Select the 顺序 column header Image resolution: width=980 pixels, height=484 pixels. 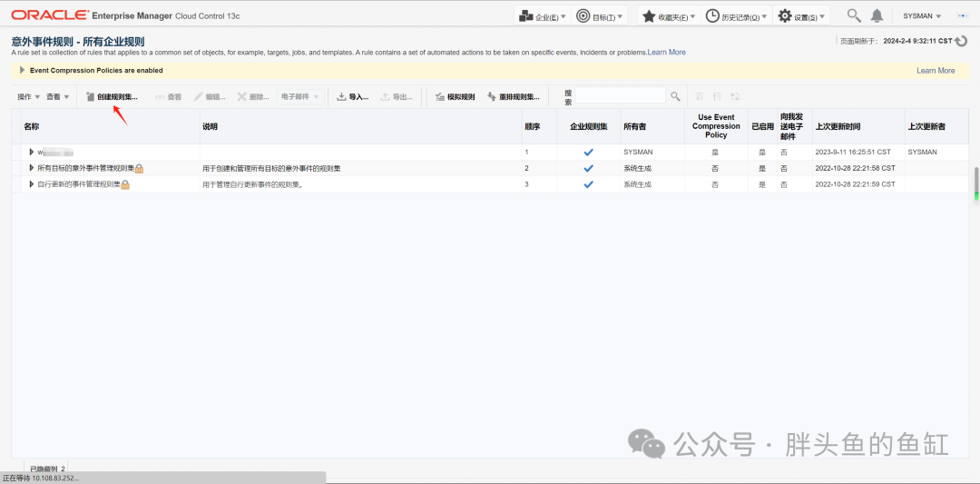point(539,126)
